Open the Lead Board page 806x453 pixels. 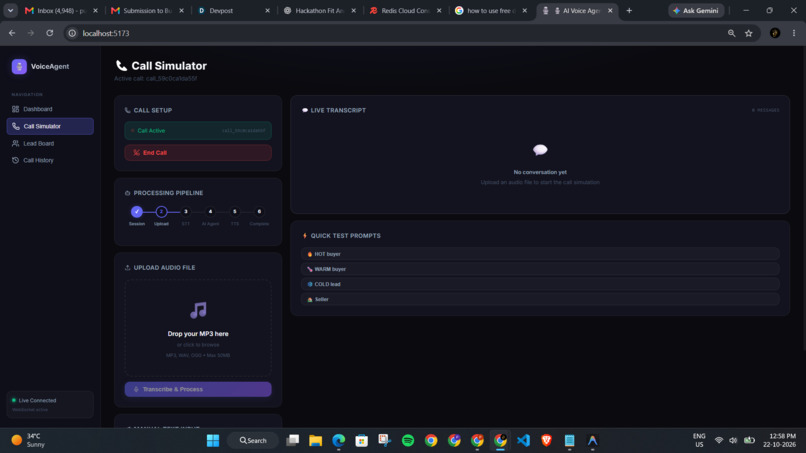pyautogui.click(x=50, y=143)
